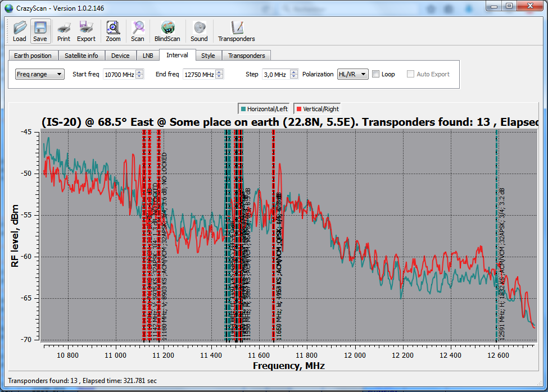The height and width of the screenshot is (392, 548).
Task: Activate the Zoom tool
Action: pos(113,31)
